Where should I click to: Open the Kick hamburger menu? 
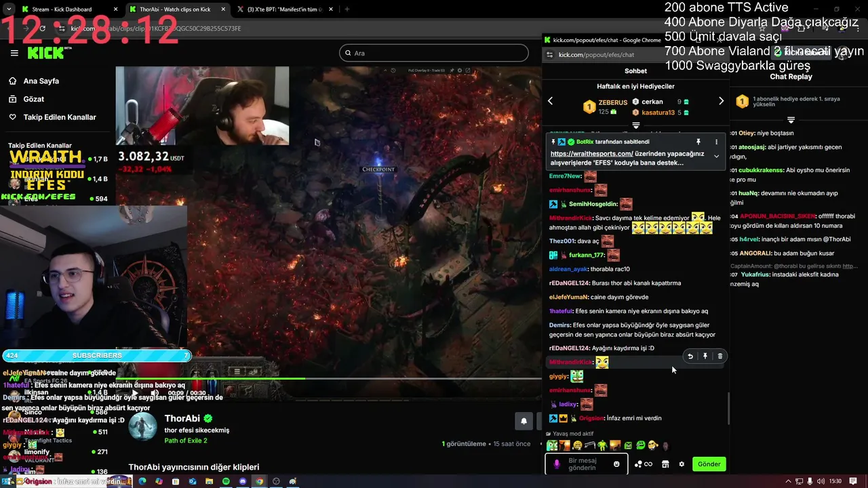(x=14, y=53)
